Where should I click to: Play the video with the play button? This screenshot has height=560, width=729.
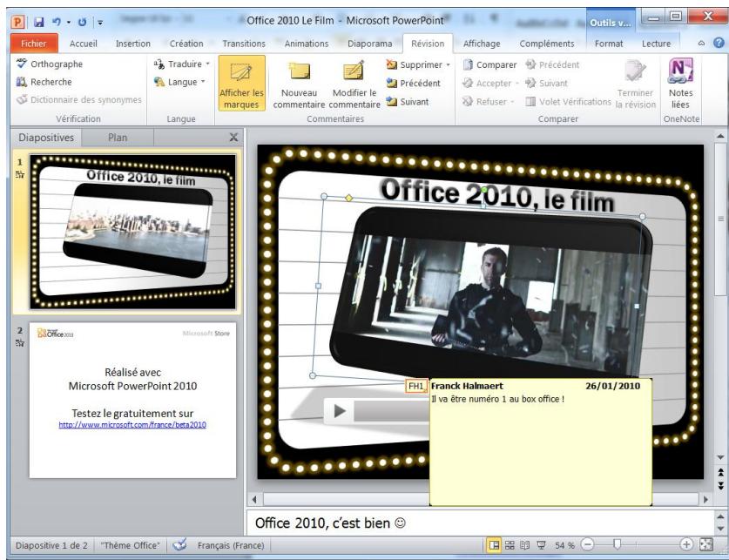tap(340, 411)
